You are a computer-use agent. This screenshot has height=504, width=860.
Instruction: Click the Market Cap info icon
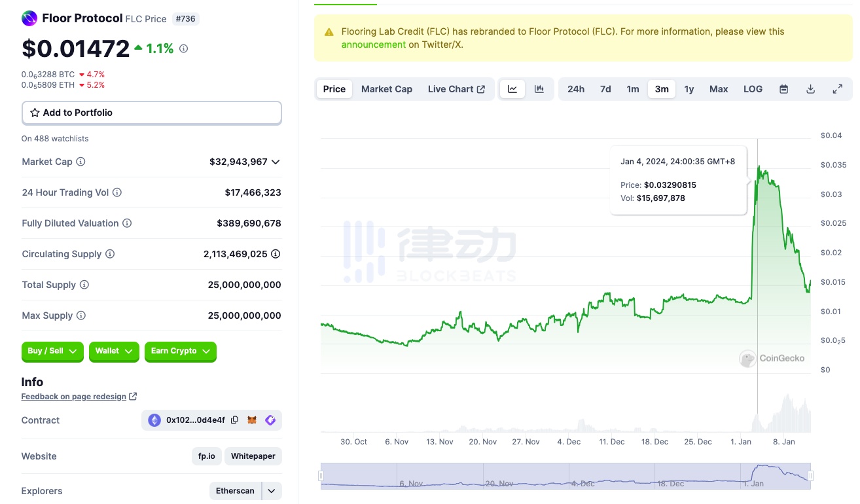click(81, 162)
